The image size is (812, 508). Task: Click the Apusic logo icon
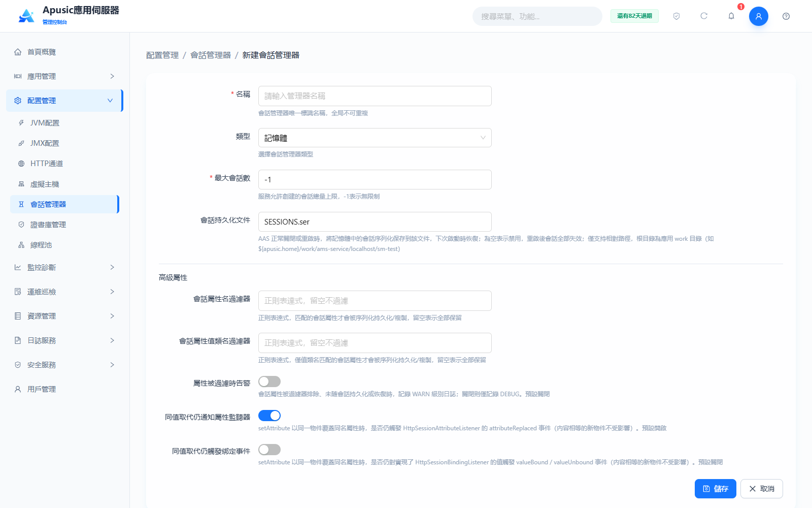tap(26, 16)
